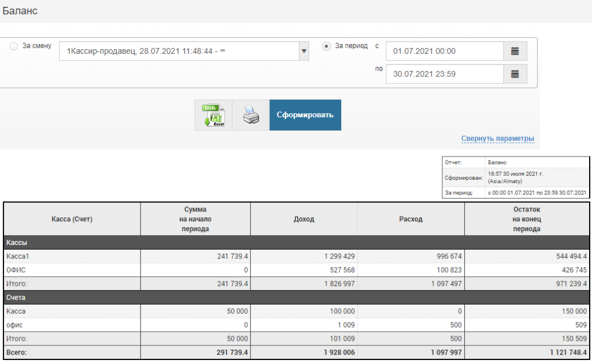This screenshot has height=364, width=592.
Task: Export the report to Excel
Action: pos(213,115)
